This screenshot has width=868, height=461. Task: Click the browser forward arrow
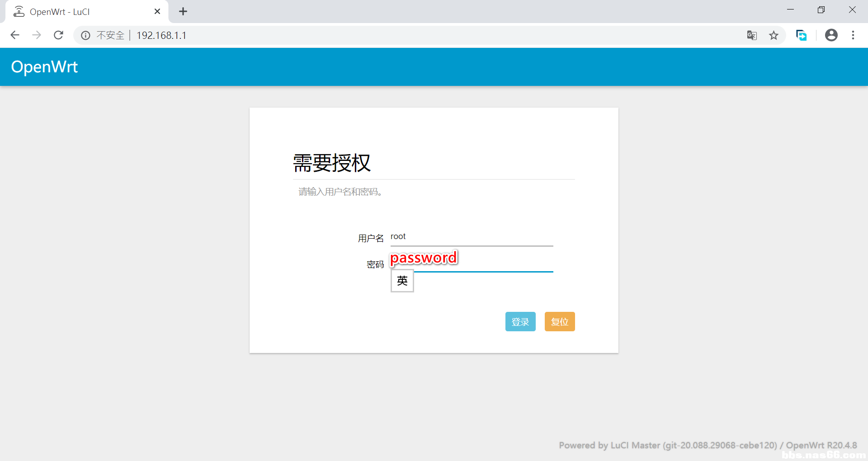pos(37,35)
